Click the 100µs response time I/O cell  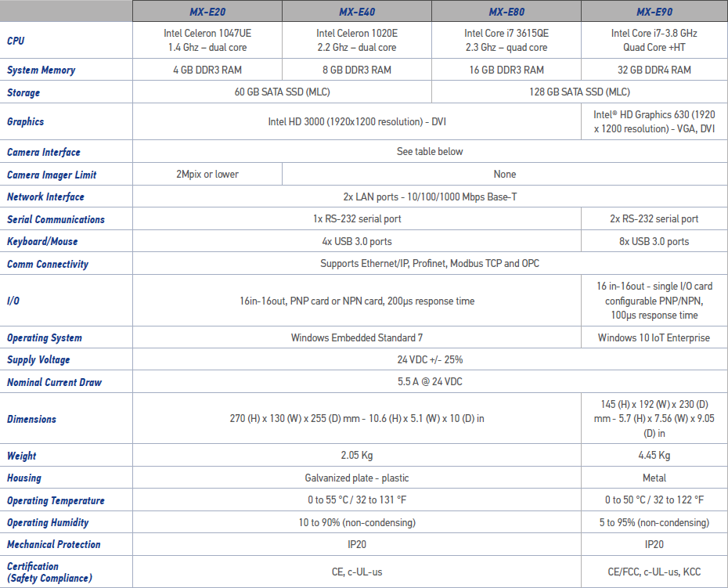coord(654,301)
